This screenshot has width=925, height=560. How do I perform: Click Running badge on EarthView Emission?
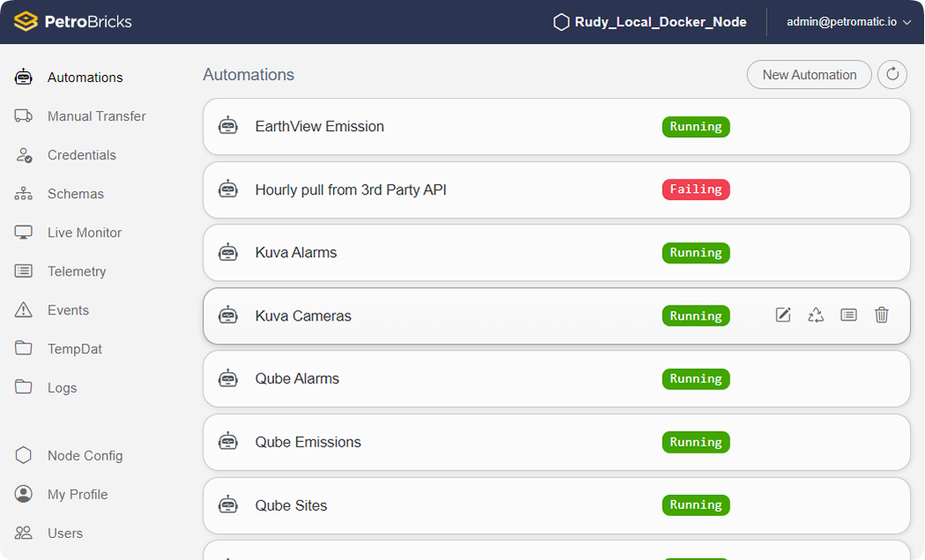696,126
